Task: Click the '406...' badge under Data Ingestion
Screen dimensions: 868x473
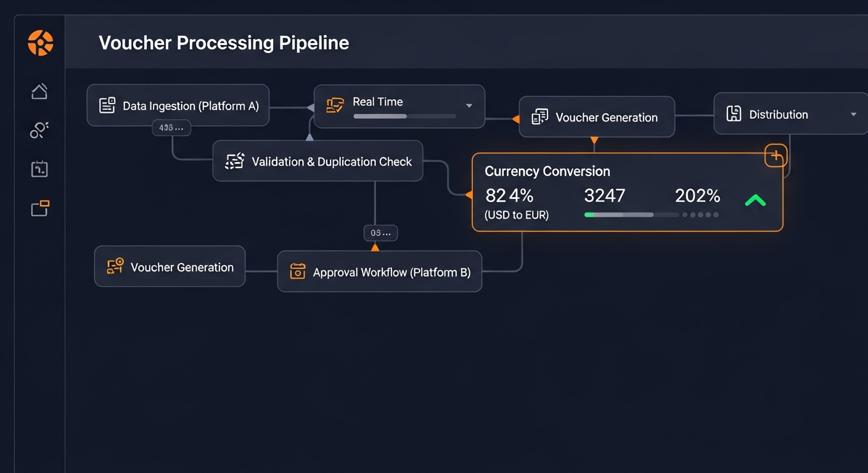Action: pyautogui.click(x=171, y=128)
